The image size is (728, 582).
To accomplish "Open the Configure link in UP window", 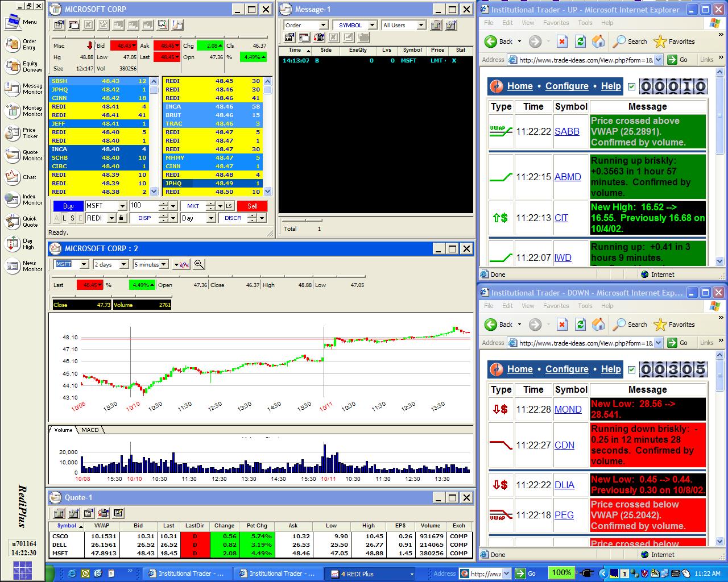I will click(x=566, y=86).
